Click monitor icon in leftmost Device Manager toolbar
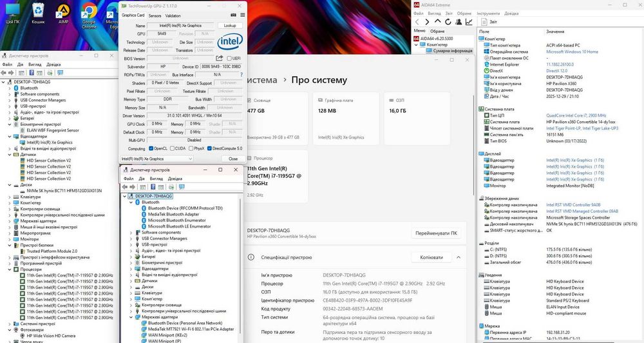Viewport: 644px width, 343px height. [x=61, y=73]
